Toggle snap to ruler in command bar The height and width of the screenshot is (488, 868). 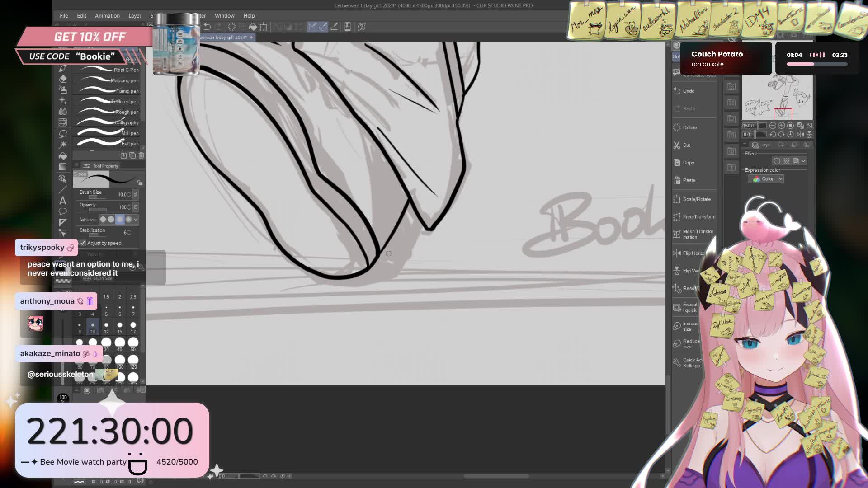[312, 27]
